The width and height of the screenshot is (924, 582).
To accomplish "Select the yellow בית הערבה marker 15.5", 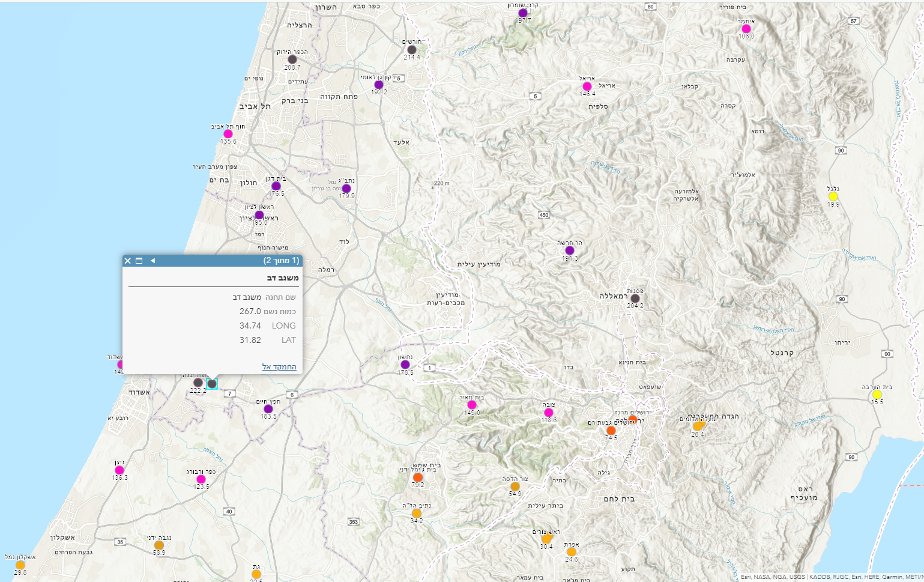I will [x=877, y=395].
